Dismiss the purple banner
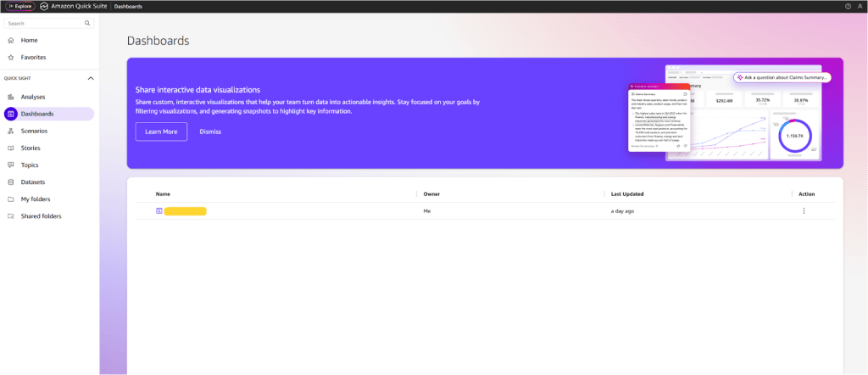Screen dimensions: 868x375 (x=210, y=132)
